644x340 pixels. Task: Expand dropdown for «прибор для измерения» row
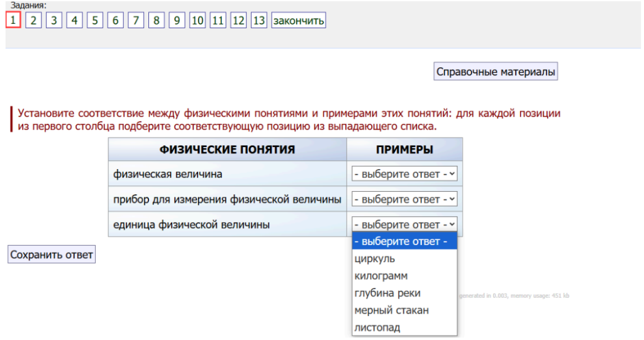(x=404, y=199)
